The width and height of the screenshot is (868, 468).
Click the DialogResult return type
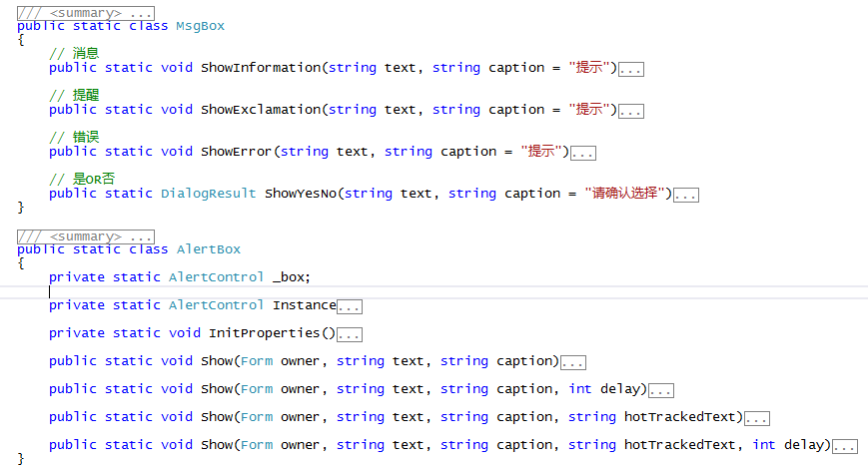(x=209, y=194)
